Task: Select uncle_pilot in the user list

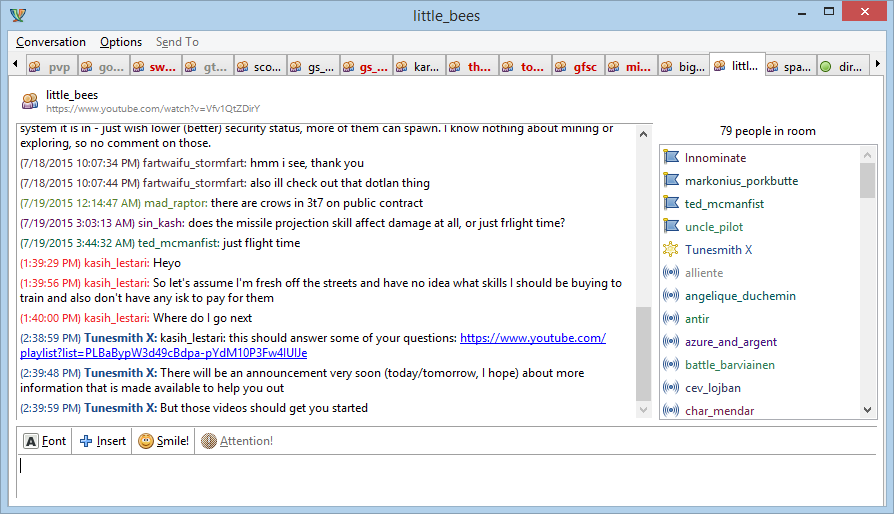Action: coord(713,227)
